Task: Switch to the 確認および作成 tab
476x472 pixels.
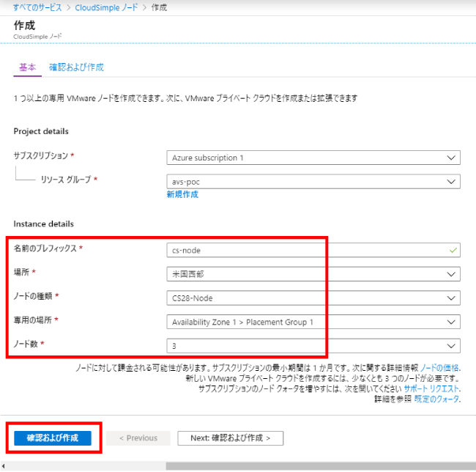Action: (x=76, y=67)
